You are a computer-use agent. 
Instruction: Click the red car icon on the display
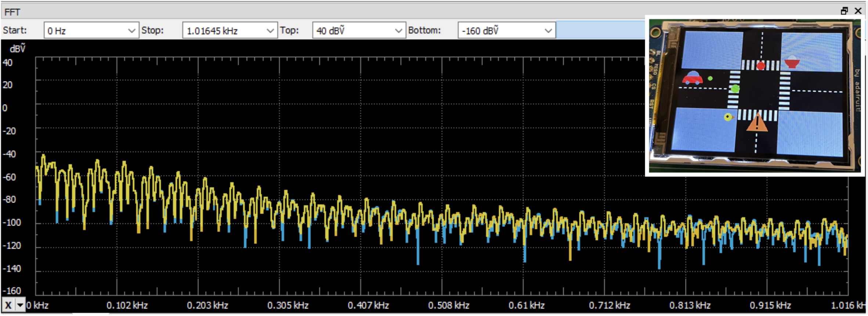pyautogui.click(x=692, y=78)
